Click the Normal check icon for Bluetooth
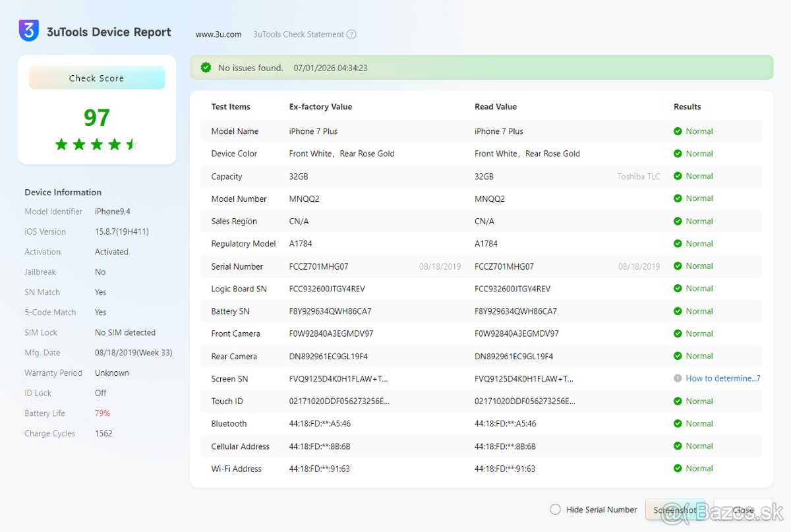The image size is (791, 532). 678,423
